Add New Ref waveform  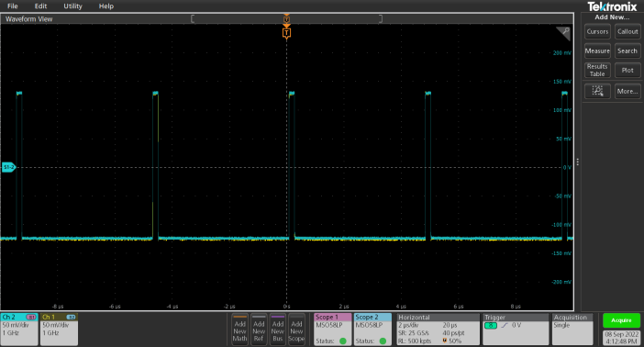259,330
